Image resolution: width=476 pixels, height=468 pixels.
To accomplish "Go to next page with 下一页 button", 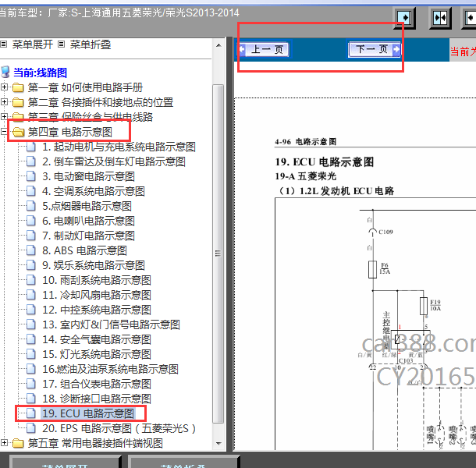I will [375, 49].
